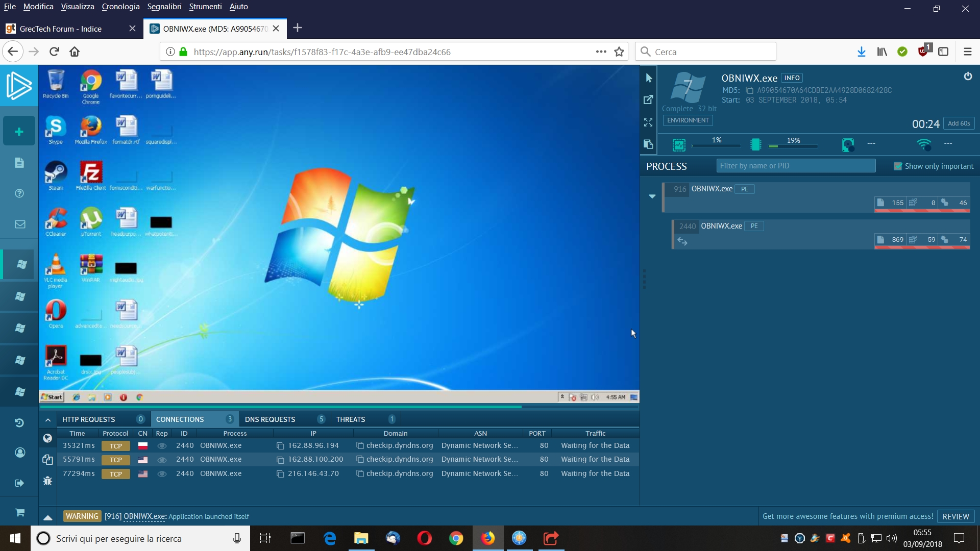Reload the page with refresh button
The height and width of the screenshot is (551, 980).
tap(55, 52)
